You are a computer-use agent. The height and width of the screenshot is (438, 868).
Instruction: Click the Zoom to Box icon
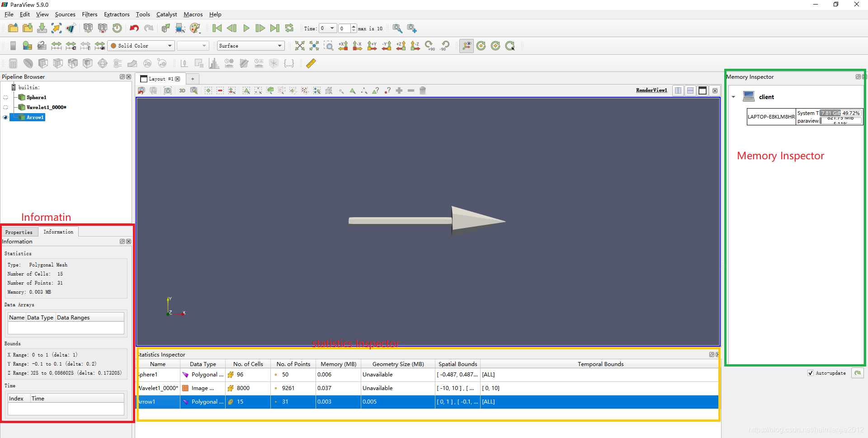point(329,46)
